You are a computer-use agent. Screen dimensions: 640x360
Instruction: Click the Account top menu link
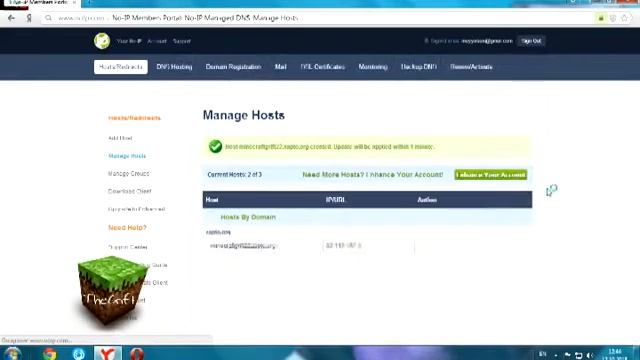(157, 41)
